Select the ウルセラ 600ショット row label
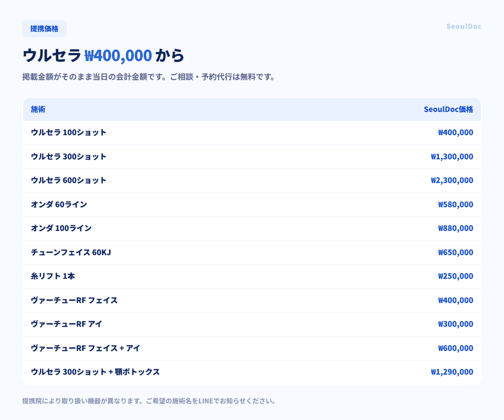Image resolution: width=504 pixels, height=420 pixels. [x=69, y=181]
